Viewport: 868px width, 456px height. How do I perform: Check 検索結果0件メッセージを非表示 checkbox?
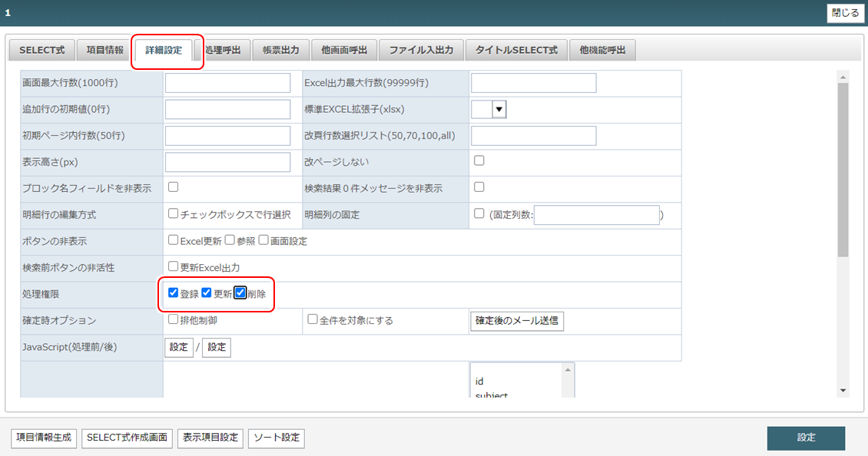coord(479,187)
